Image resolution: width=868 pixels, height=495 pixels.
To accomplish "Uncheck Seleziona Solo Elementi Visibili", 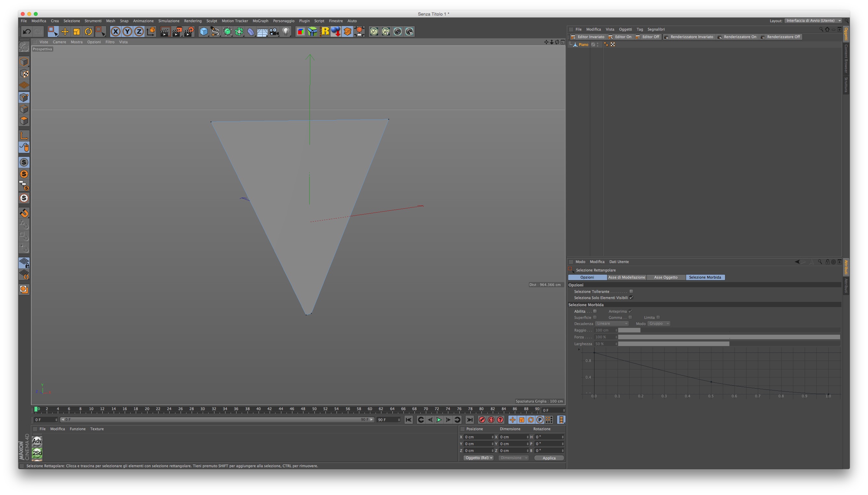I will [x=631, y=297].
